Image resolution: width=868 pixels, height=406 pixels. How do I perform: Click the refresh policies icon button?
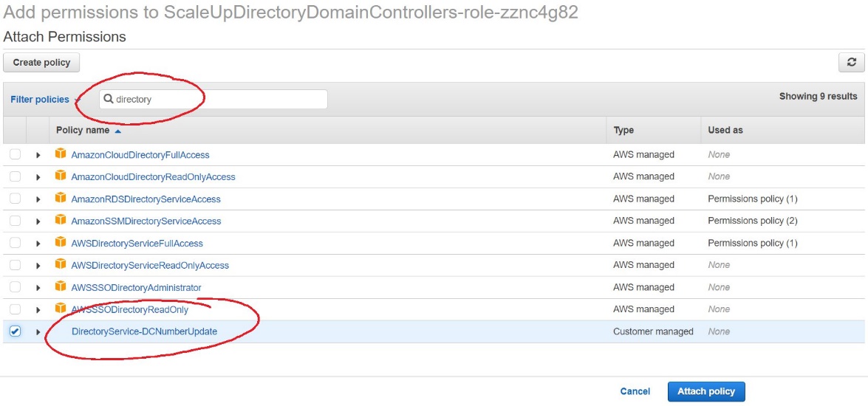[852, 63]
